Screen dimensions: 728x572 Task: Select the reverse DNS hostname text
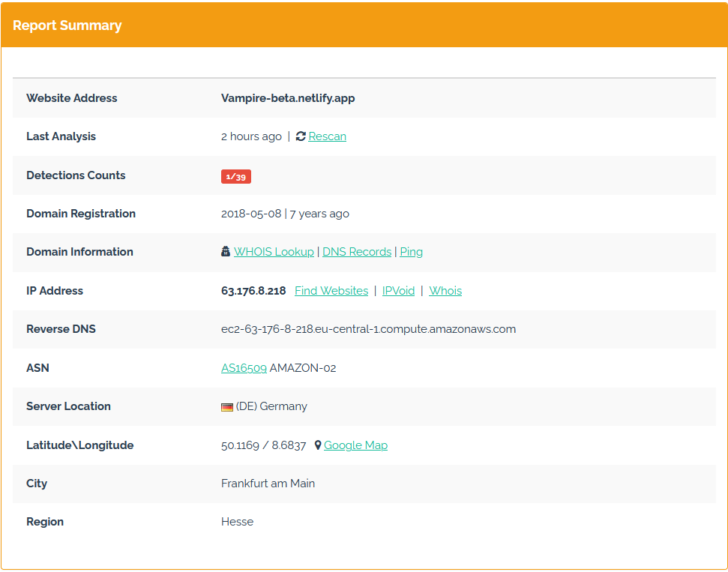pos(368,329)
